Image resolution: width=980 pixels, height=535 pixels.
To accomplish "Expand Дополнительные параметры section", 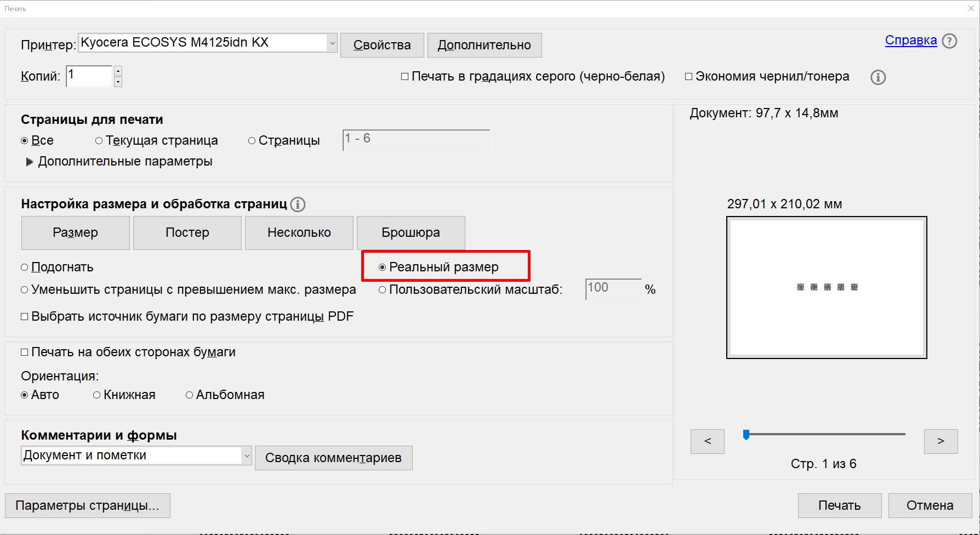I will tap(30, 162).
